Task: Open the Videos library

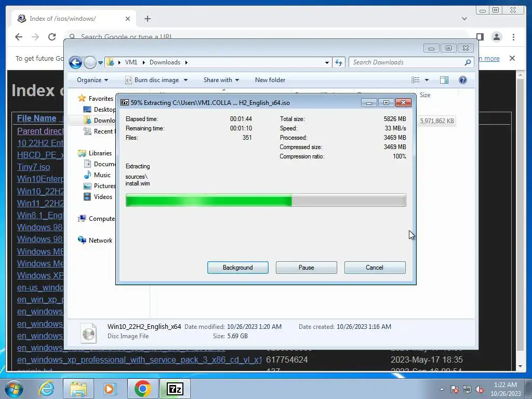Action: tap(98, 197)
